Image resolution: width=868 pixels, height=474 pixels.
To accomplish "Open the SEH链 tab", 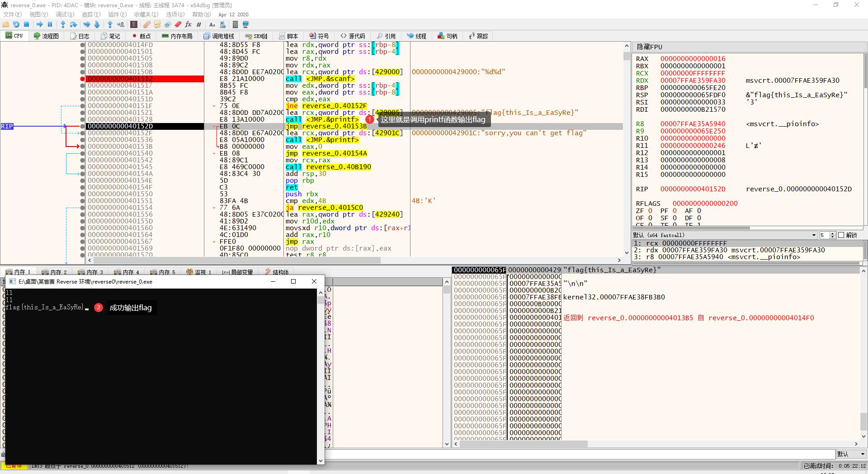I will click(x=256, y=36).
